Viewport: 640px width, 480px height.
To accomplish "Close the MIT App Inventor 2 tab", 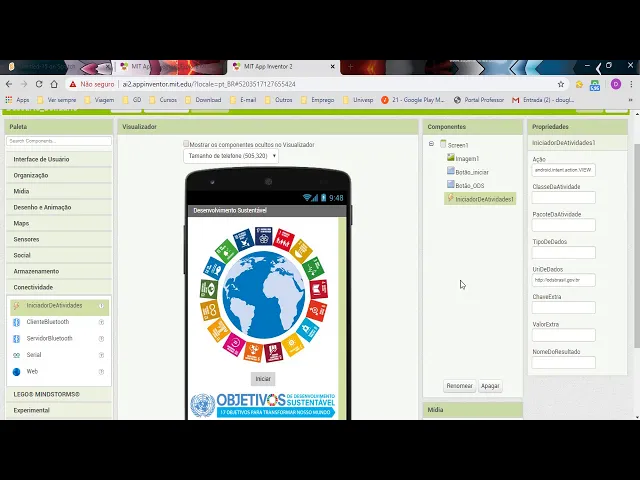I will pyautogui.click(x=332, y=66).
